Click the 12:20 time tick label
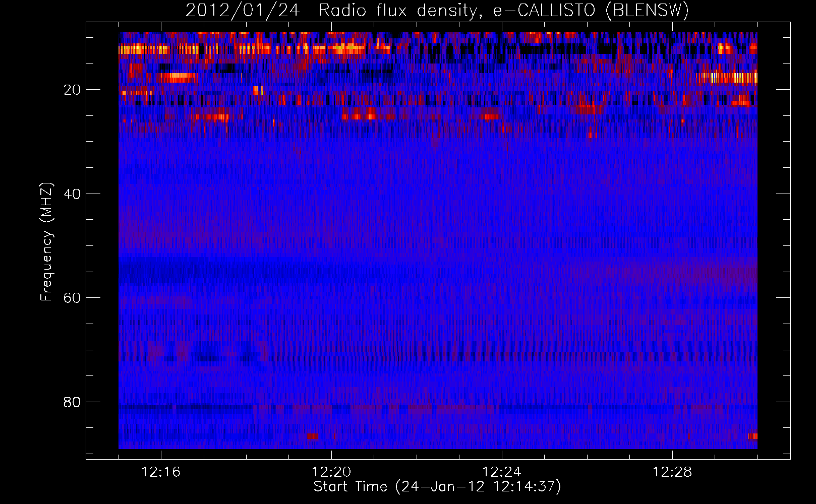 click(x=331, y=472)
